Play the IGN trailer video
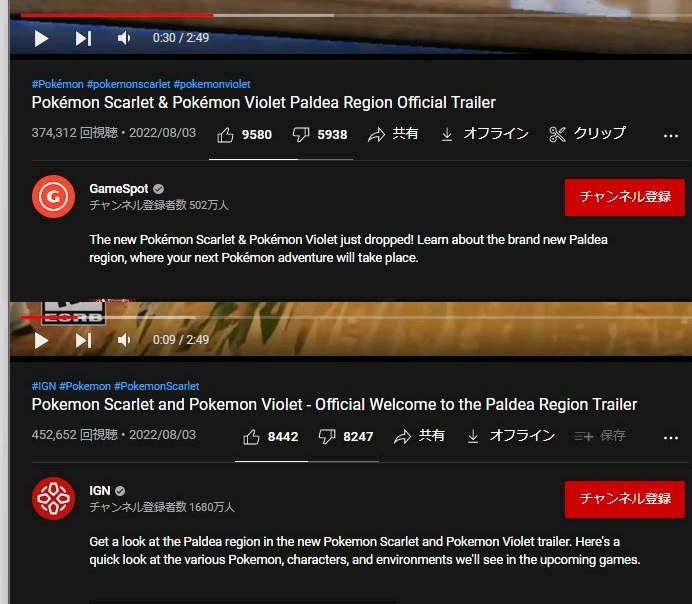 point(41,340)
